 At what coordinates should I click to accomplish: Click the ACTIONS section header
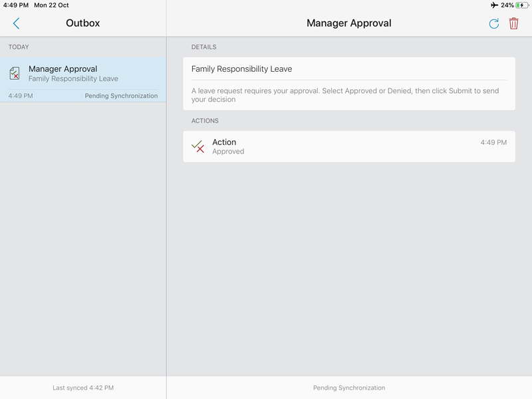[205, 121]
